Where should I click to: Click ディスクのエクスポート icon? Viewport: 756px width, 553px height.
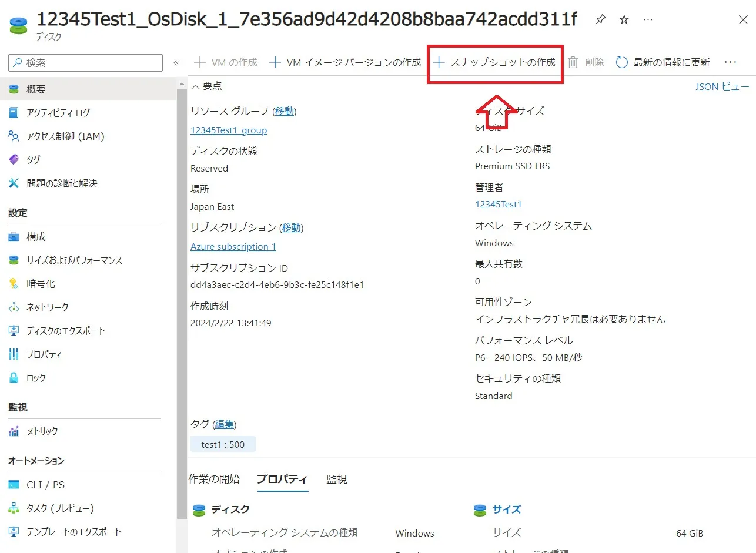14,331
